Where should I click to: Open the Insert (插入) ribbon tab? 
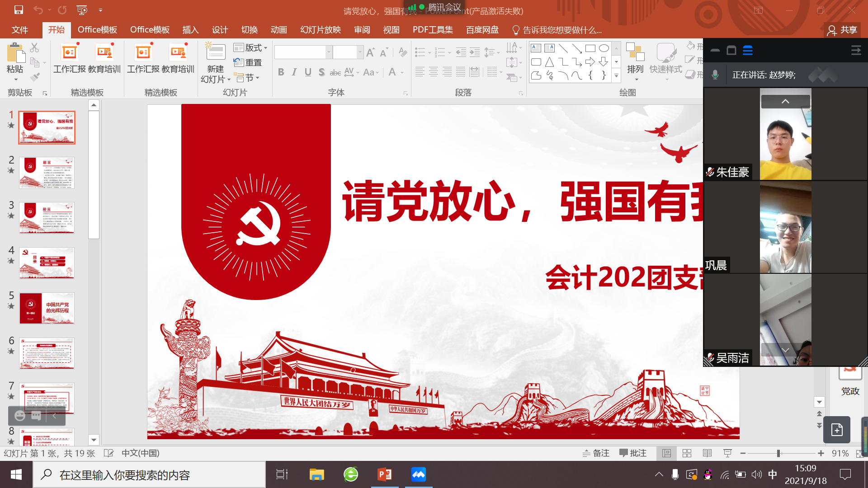coord(190,30)
